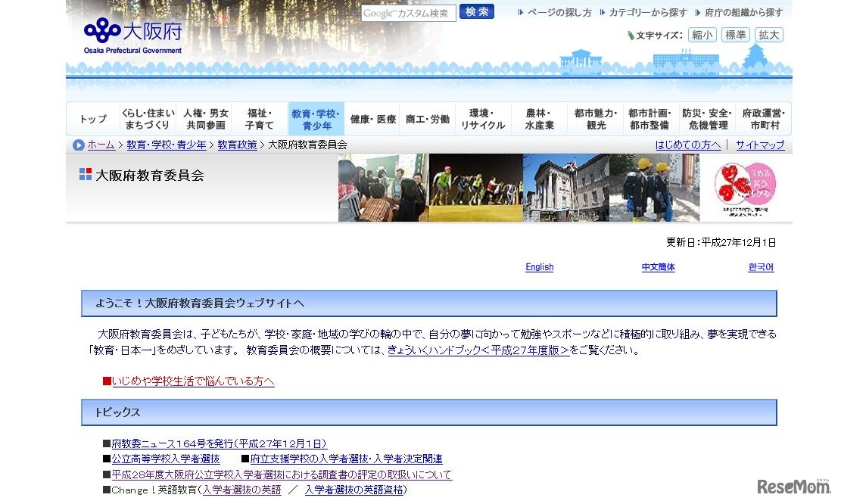The height and width of the screenshot is (504, 841).
Task: Select the トップ menu item
Action: (92, 118)
